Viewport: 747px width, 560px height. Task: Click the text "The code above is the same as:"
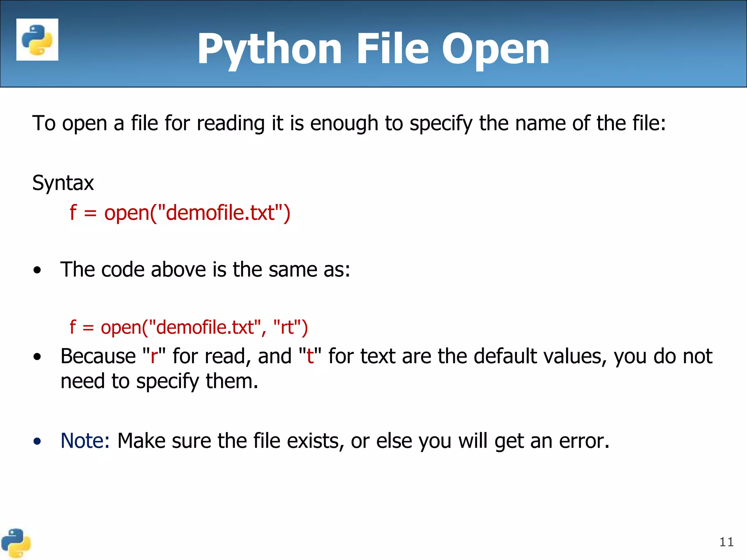coord(205,270)
